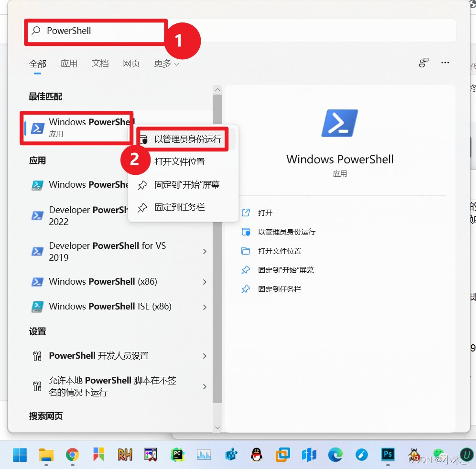Expand Windows PowerShell ISE (x86) chevron
Screen dimensions: 476x469
(205, 307)
